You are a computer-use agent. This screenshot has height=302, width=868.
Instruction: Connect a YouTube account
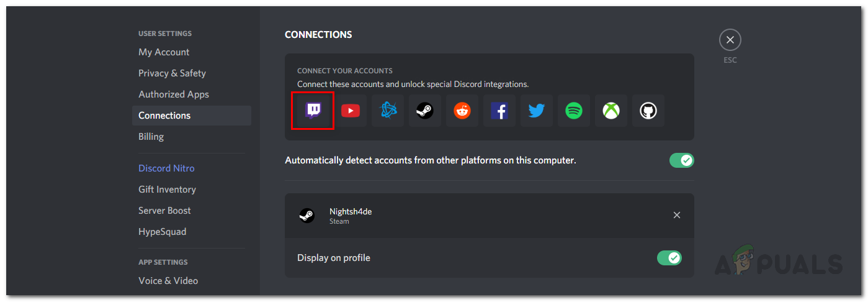351,111
